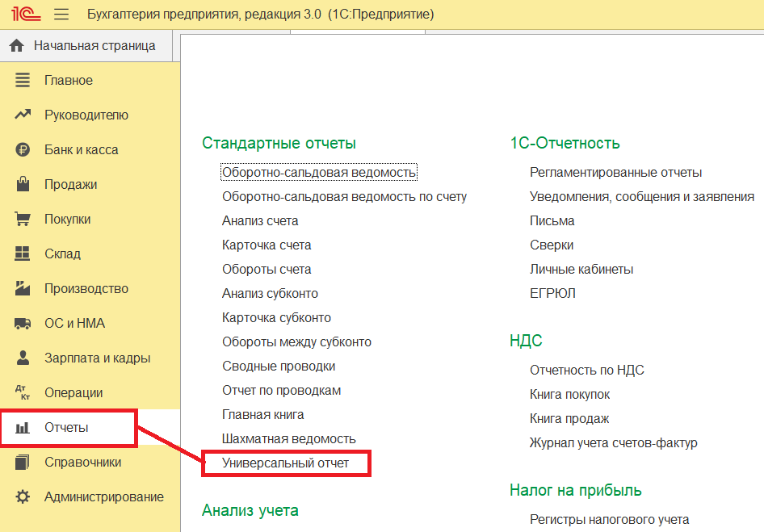
Task: Open the Главная книга report
Action: [262, 415]
